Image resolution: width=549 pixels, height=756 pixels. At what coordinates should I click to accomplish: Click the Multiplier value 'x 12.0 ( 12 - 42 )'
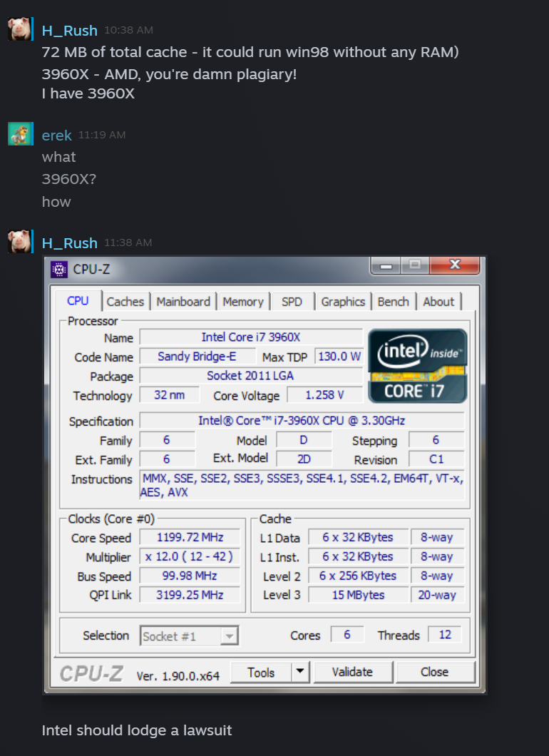tap(190, 556)
